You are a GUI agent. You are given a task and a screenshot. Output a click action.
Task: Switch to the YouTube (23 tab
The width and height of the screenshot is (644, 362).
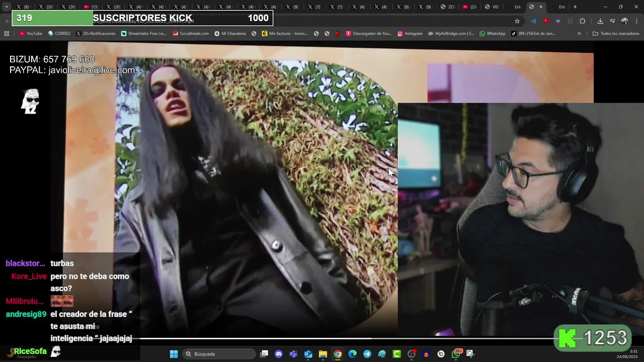coord(469,7)
